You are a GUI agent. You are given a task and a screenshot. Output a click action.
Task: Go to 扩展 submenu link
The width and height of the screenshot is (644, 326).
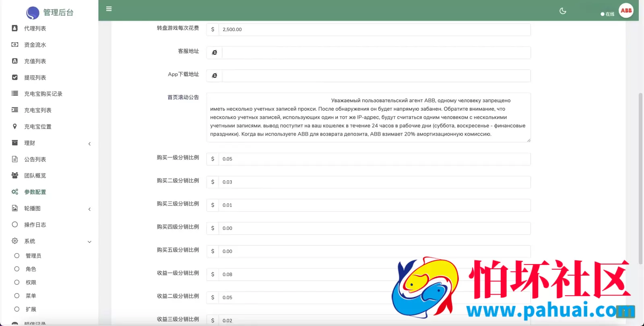coord(31,309)
